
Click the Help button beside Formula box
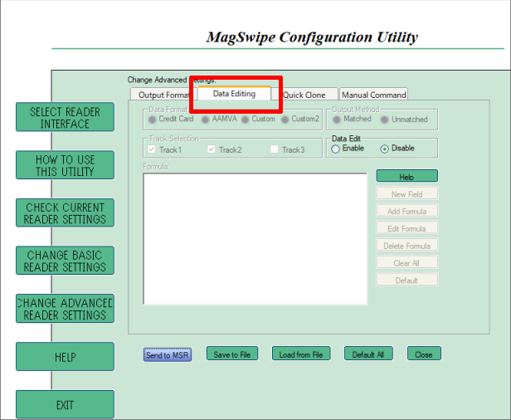(406, 177)
